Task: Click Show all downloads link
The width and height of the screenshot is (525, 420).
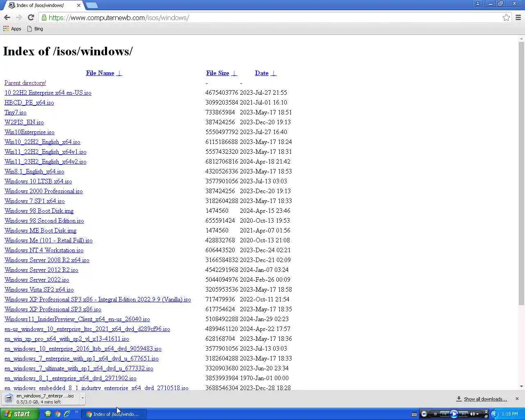Action: pos(485,399)
